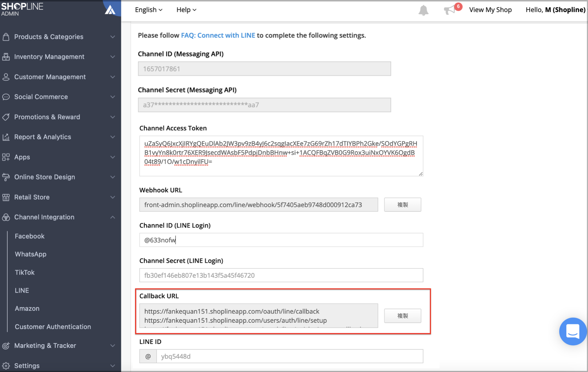Image resolution: width=588 pixels, height=372 pixels.
Task: Click the Callback URL text box
Action: coord(259,316)
